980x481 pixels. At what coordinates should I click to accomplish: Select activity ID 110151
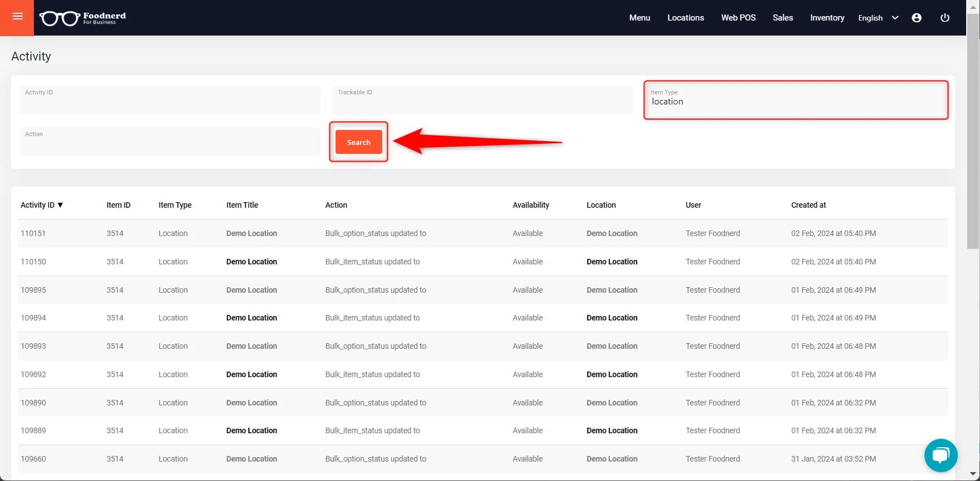coord(33,233)
